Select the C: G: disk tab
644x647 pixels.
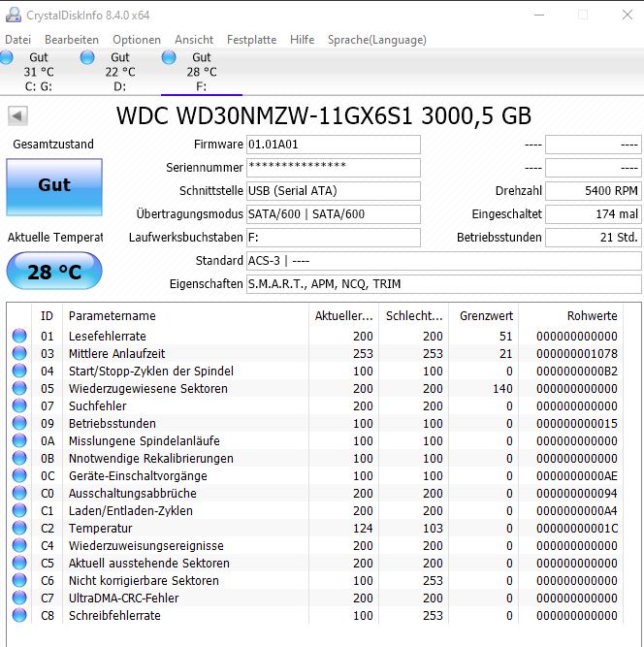pos(39,72)
